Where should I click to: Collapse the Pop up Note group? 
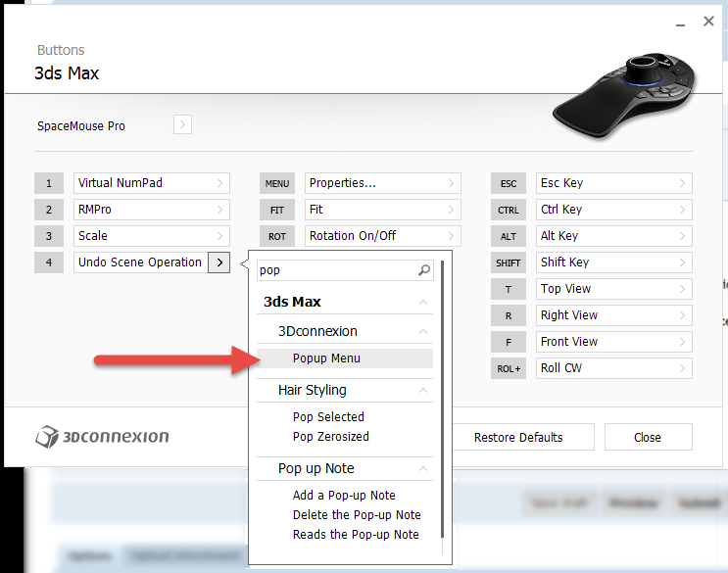[423, 468]
